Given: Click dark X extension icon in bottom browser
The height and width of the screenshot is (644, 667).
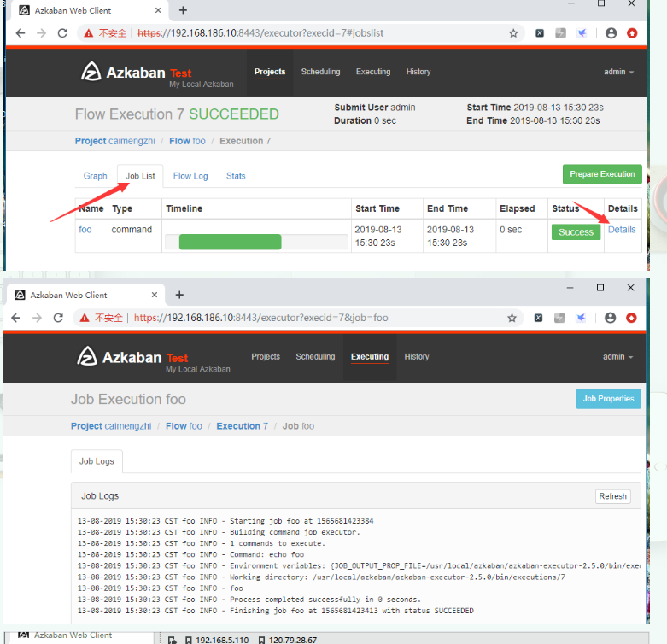Looking at the screenshot, I should tap(538, 318).
